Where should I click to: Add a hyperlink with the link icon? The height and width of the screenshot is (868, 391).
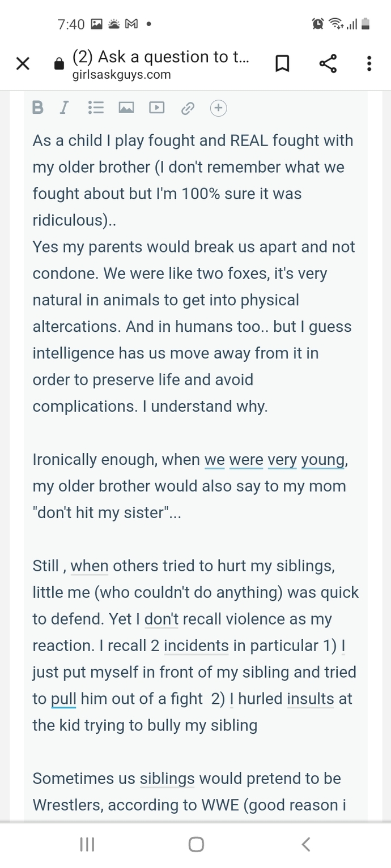coord(188,108)
